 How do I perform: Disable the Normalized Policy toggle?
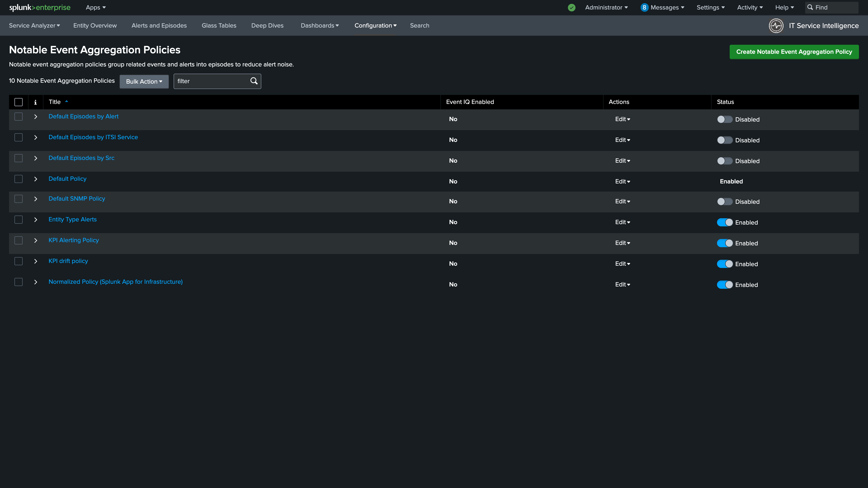tap(724, 285)
